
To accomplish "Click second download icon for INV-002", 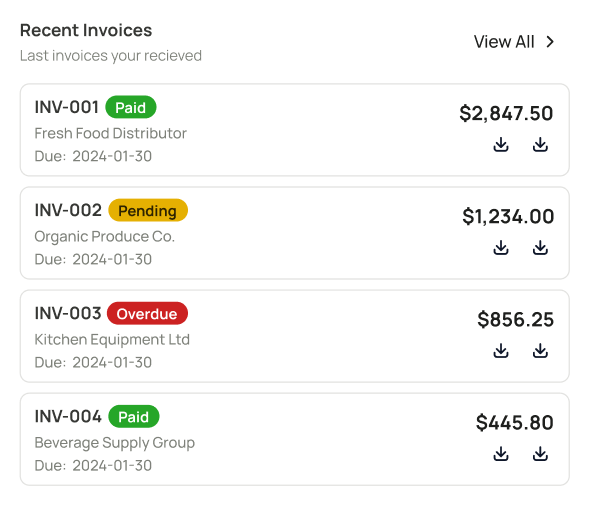I will coord(540,248).
